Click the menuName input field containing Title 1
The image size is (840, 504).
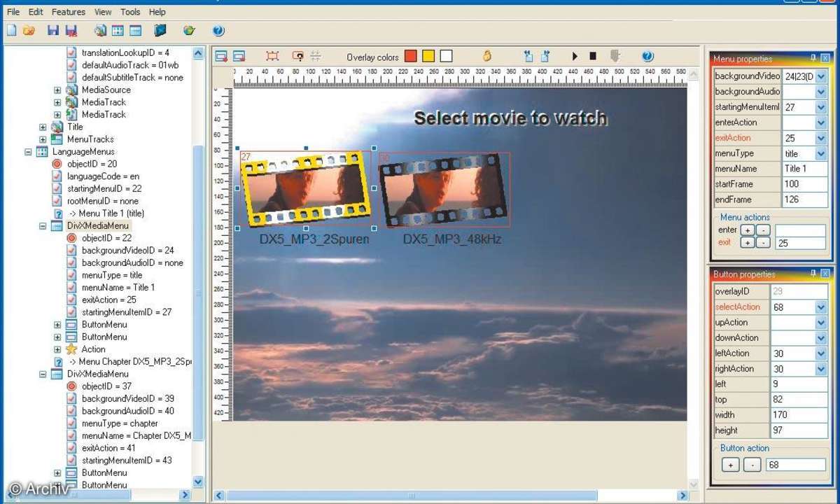805,169
